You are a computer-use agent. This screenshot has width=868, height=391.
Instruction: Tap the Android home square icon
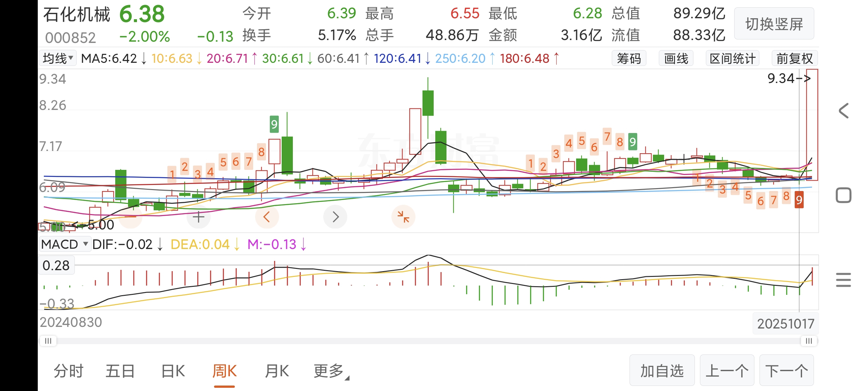[843, 195]
